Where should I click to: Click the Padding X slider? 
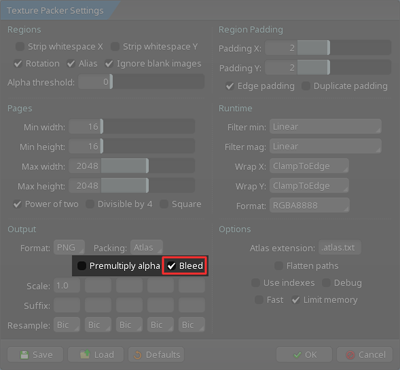coord(328,48)
